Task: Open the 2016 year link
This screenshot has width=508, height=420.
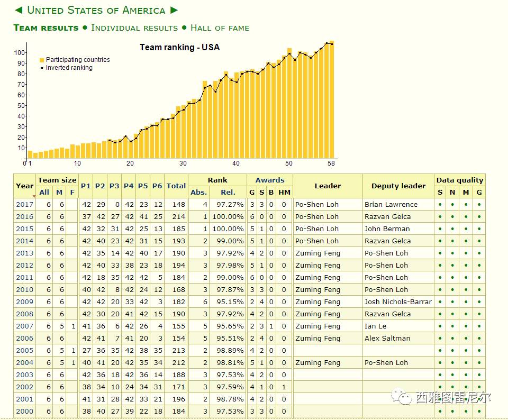Action: pyautogui.click(x=25, y=217)
